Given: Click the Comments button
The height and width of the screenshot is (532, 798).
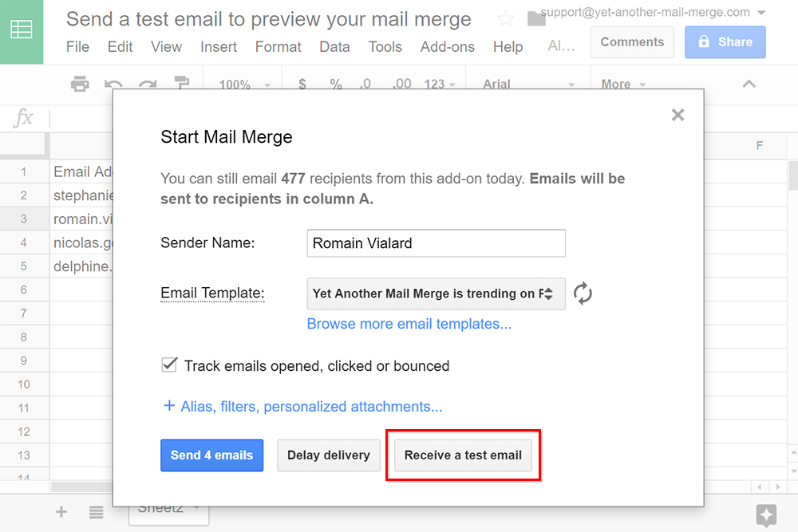Looking at the screenshot, I should pyautogui.click(x=632, y=42).
